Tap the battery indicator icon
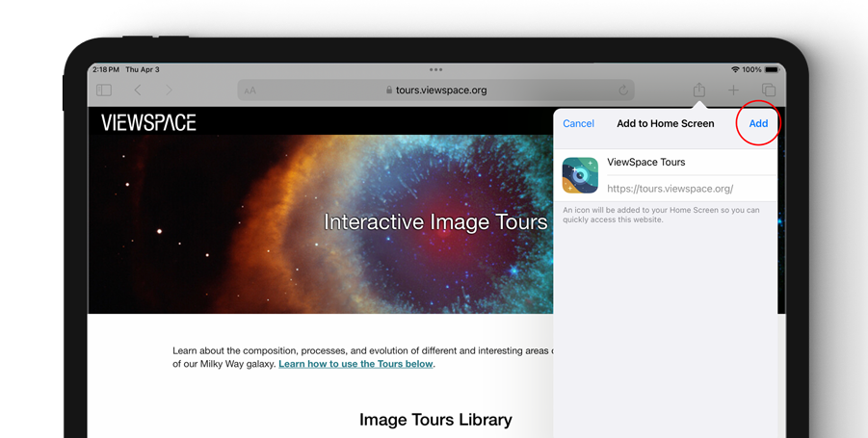This screenshot has height=438, width=868. click(x=773, y=69)
